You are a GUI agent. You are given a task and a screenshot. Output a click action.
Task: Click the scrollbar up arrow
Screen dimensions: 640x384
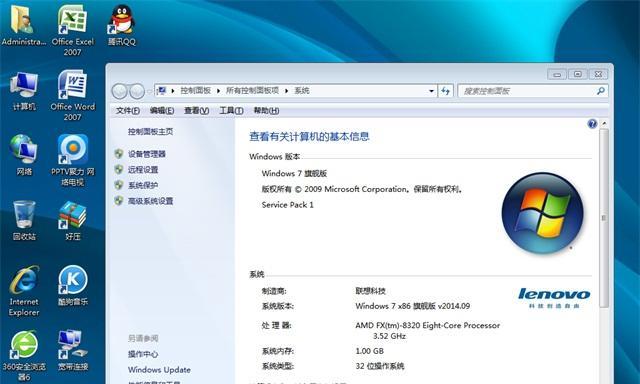coord(604,123)
